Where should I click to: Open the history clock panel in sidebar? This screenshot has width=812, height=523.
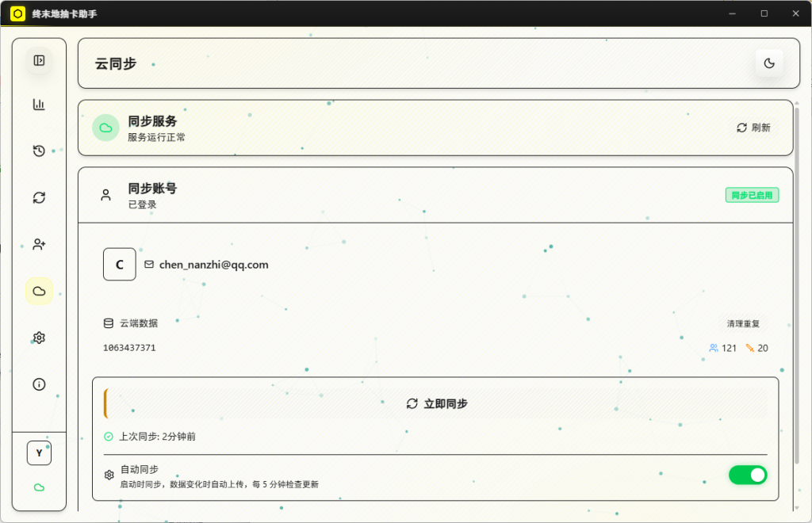38,150
